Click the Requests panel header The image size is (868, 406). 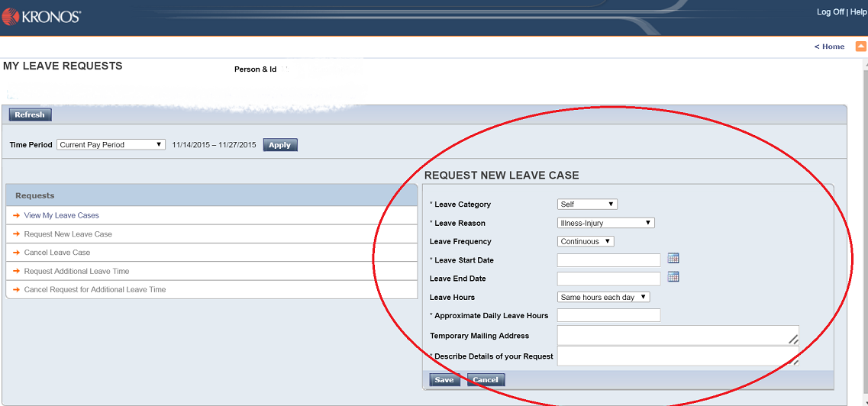(211, 195)
